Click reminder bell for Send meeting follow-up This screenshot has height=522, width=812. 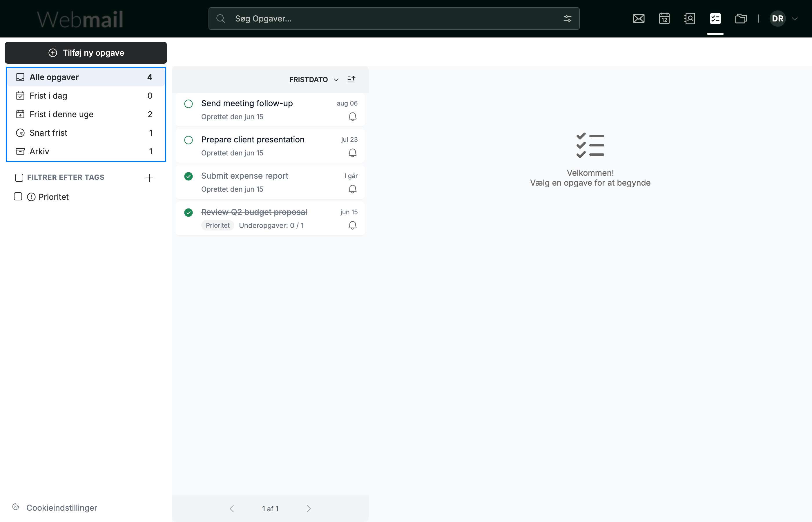(x=352, y=117)
